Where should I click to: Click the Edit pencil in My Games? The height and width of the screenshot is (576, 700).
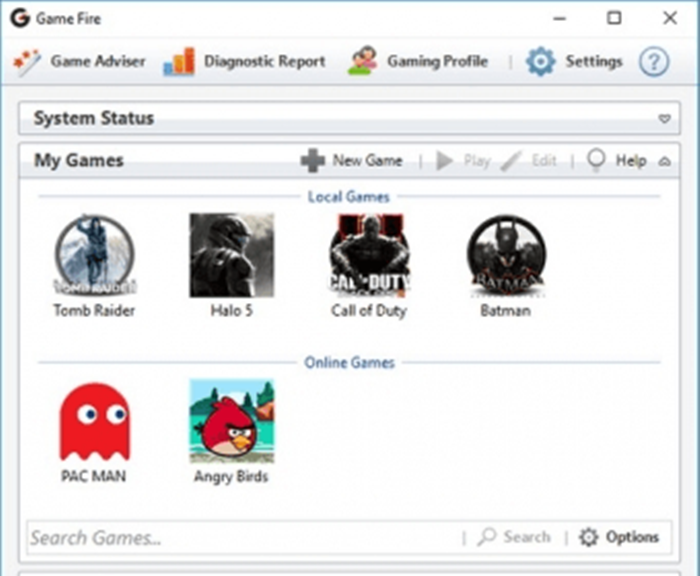pyautogui.click(x=529, y=160)
